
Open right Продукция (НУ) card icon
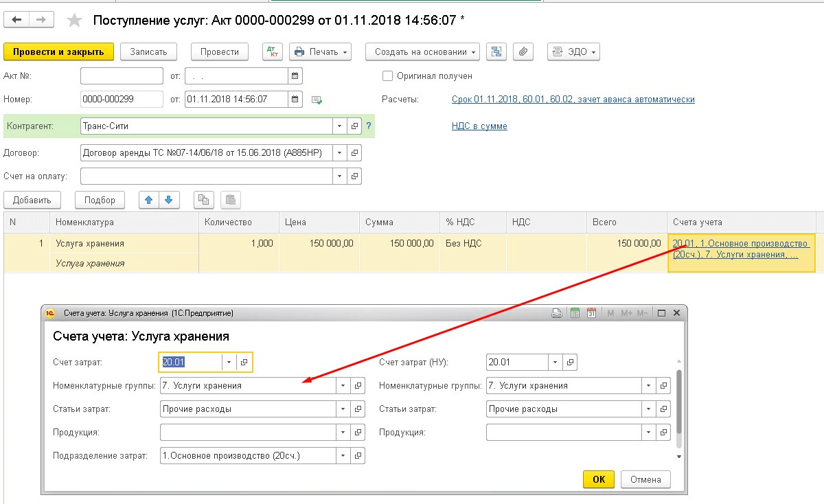663,433
